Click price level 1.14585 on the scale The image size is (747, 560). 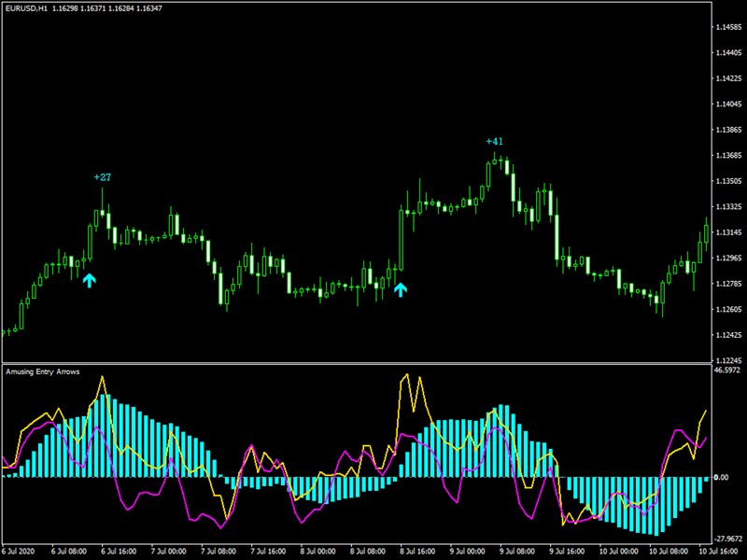(729, 27)
